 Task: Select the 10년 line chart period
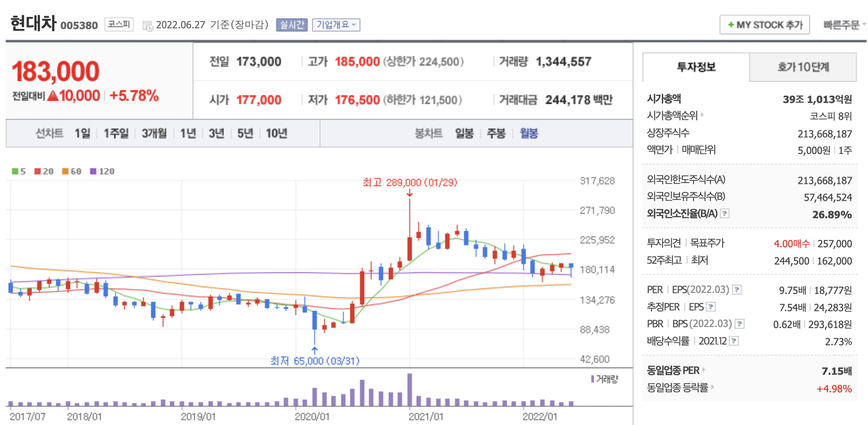277,134
